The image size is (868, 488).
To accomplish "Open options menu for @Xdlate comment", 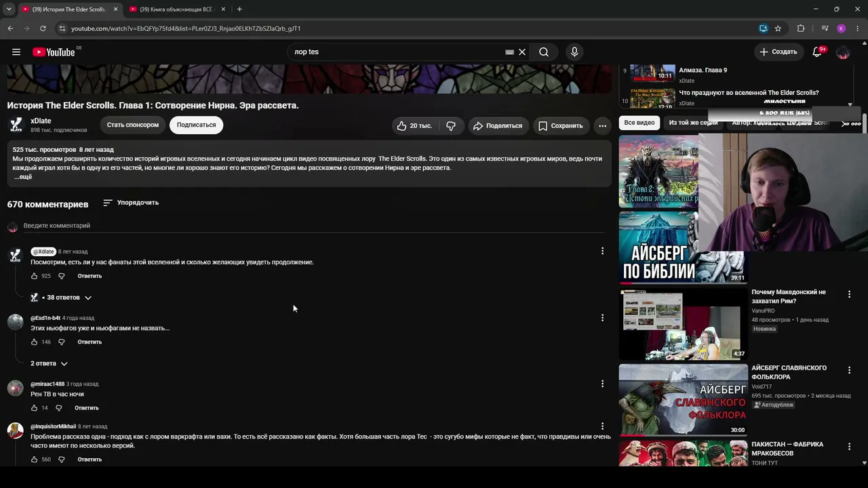I will tap(602, 251).
